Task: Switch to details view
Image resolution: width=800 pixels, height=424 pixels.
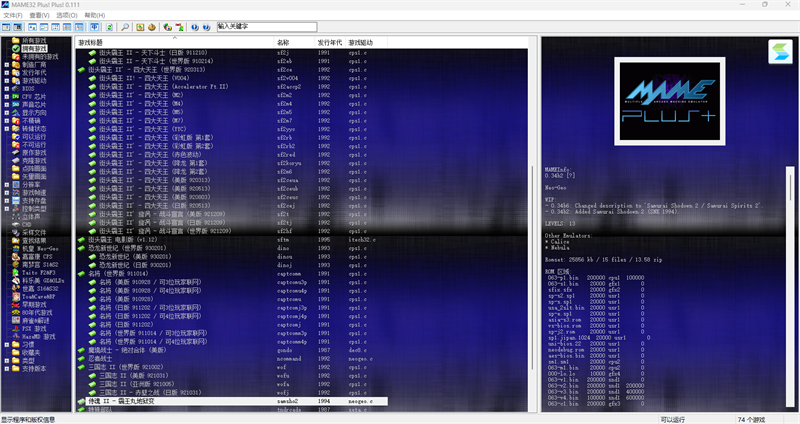Action: [x=67, y=27]
